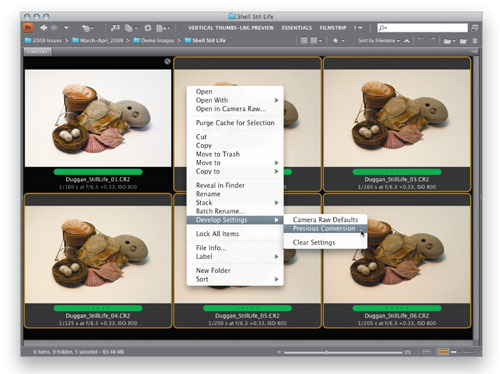Click the search input field
The width and height of the screenshot is (500, 374).
tap(422, 28)
